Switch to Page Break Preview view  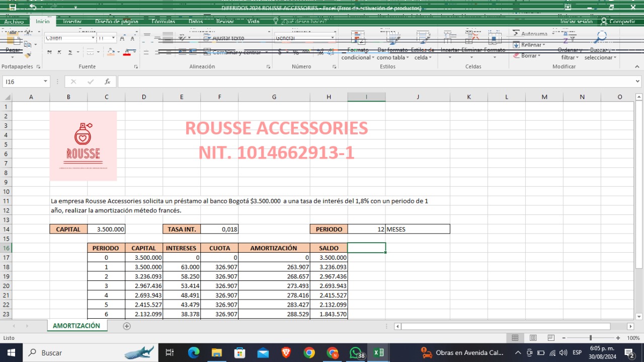[x=551, y=338]
